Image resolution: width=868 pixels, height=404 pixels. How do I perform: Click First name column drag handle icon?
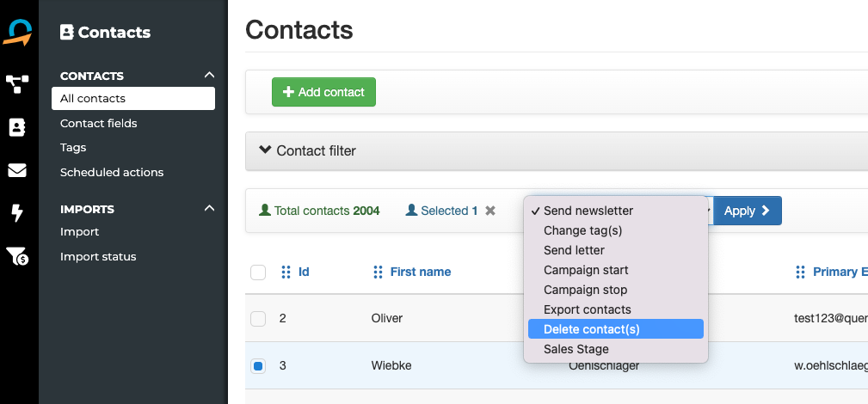pyautogui.click(x=378, y=272)
